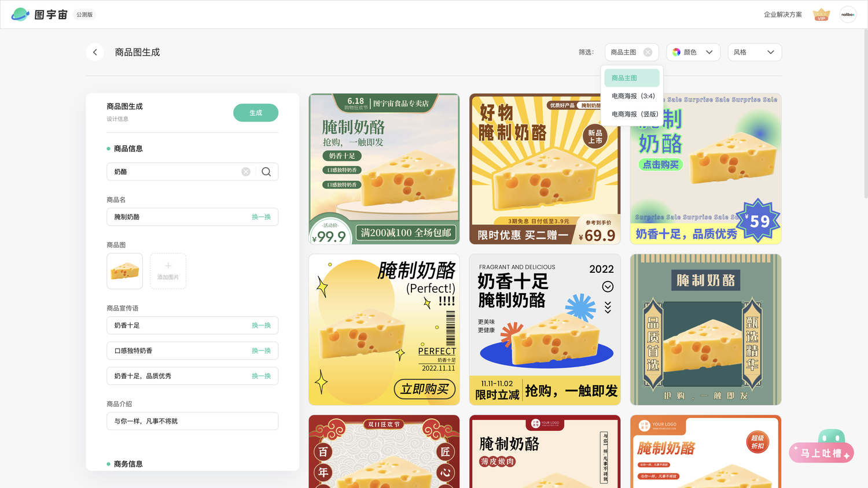Click the 生成 generate button

coord(256,113)
